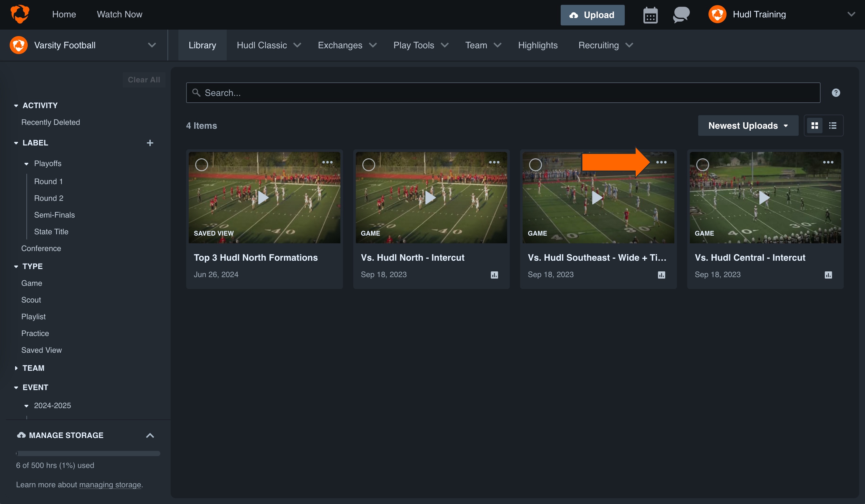865x504 pixels.
Task: Play the Vs. Hudl Central - Intercut video
Action: [765, 198]
